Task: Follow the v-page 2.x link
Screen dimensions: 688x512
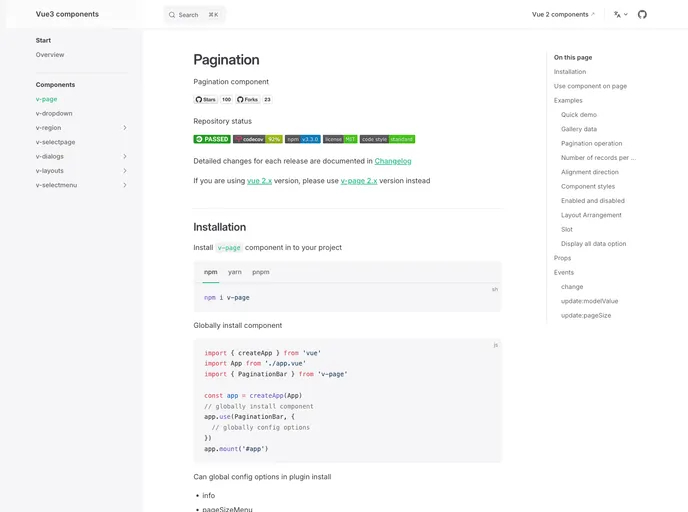Action: click(x=359, y=181)
